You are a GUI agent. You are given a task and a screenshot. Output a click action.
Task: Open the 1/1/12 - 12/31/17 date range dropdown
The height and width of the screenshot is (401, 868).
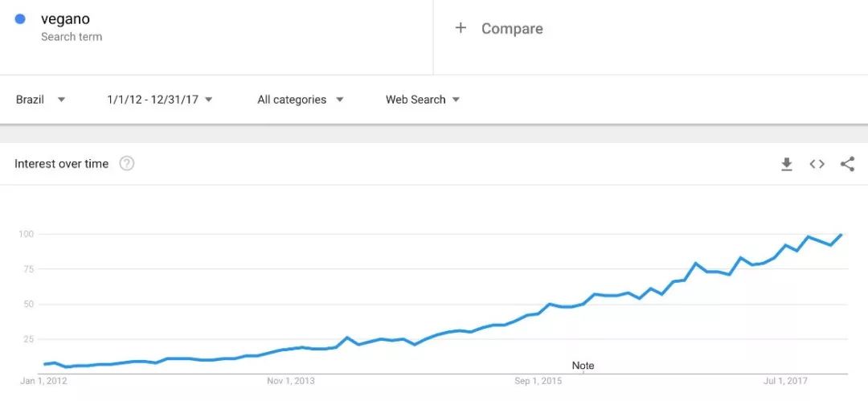(x=160, y=100)
